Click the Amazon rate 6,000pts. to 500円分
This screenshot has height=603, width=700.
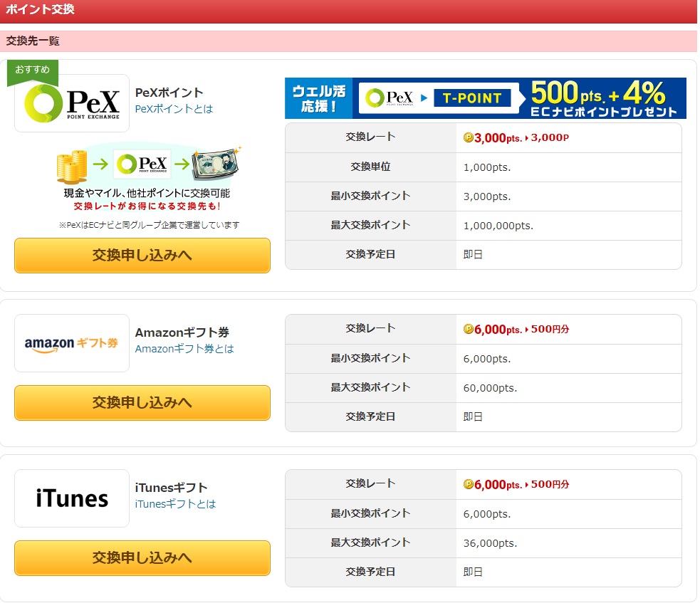(x=516, y=329)
